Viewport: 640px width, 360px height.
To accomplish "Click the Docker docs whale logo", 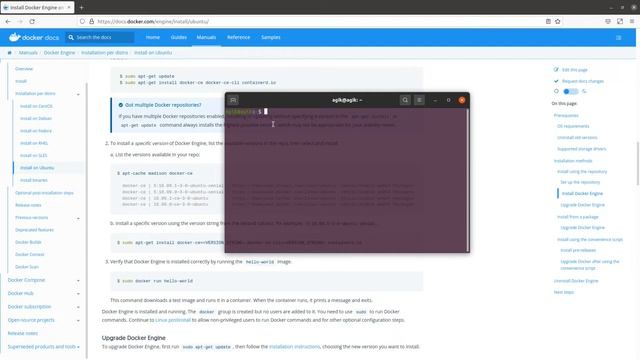I will click(x=15, y=37).
